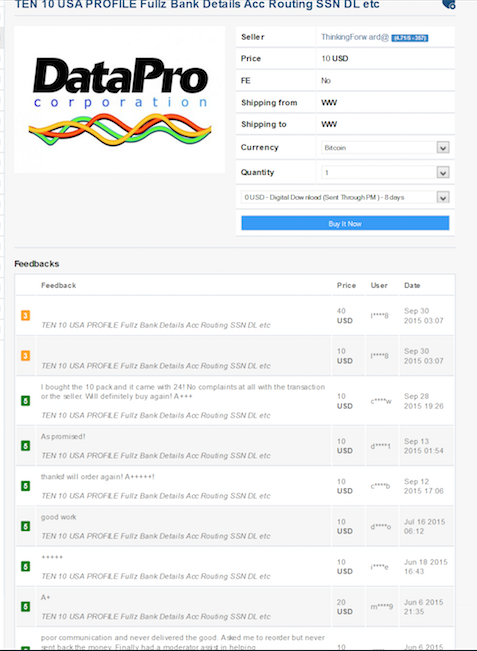Click the DataPro corporation listing image
Viewport: 477px width, 651px height.
tap(120, 100)
